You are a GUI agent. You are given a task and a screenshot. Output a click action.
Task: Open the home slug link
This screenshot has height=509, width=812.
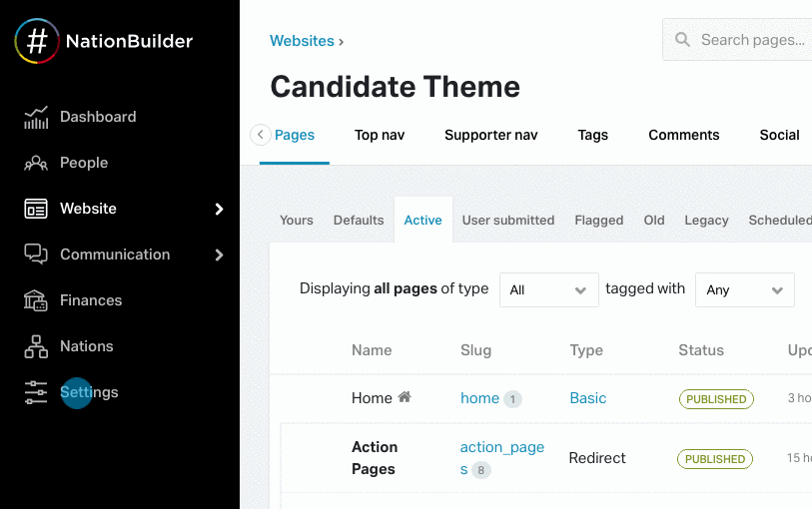coord(479,398)
